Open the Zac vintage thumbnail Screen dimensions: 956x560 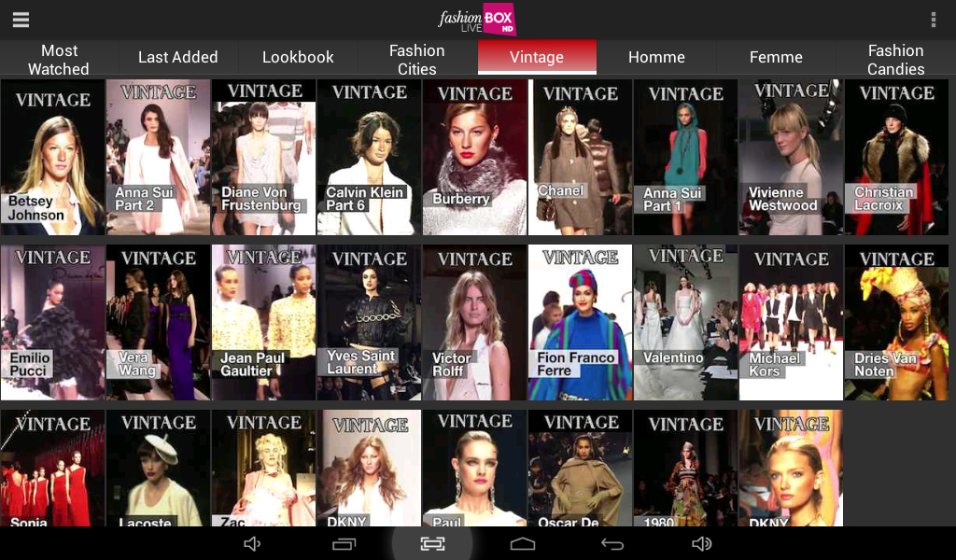(263, 468)
